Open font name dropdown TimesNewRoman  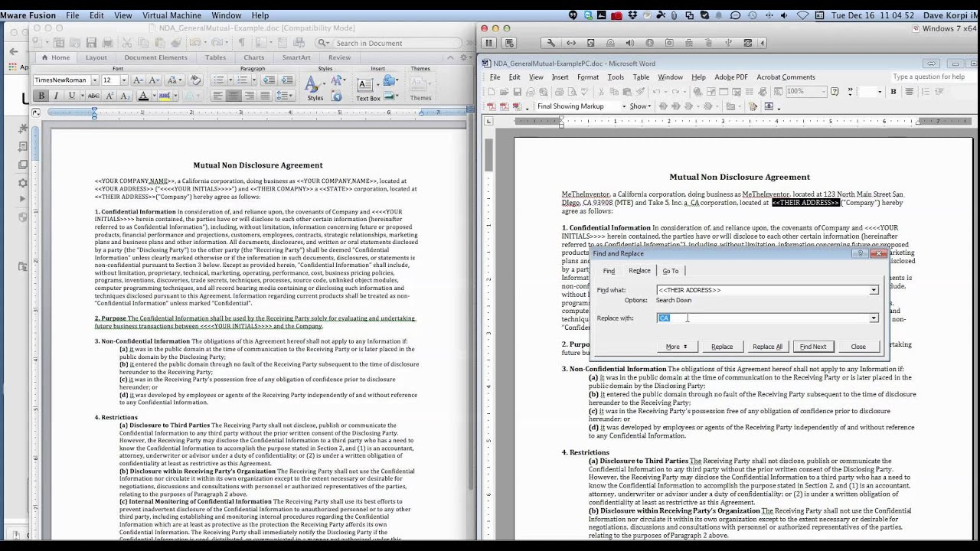click(94, 80)
